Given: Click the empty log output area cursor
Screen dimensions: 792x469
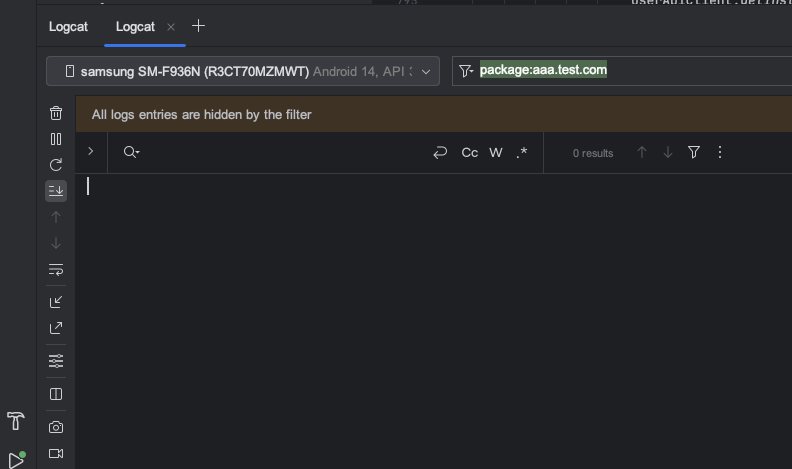Looking at the screenshot, I should click(88, 186).
